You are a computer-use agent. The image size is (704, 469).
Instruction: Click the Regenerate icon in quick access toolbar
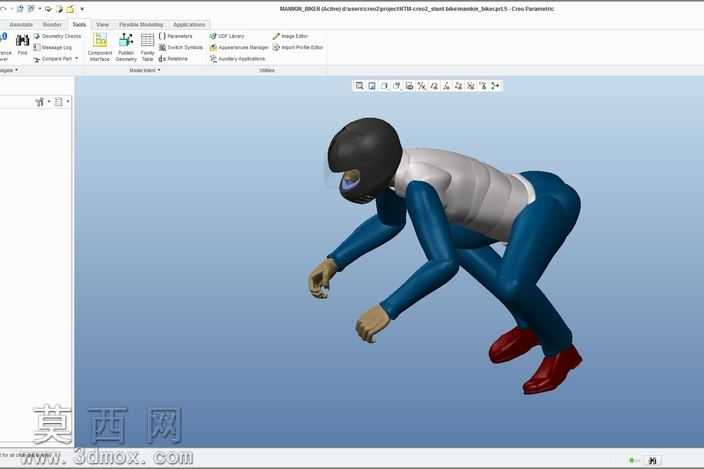pyautogui.click(x=20, y=9)
